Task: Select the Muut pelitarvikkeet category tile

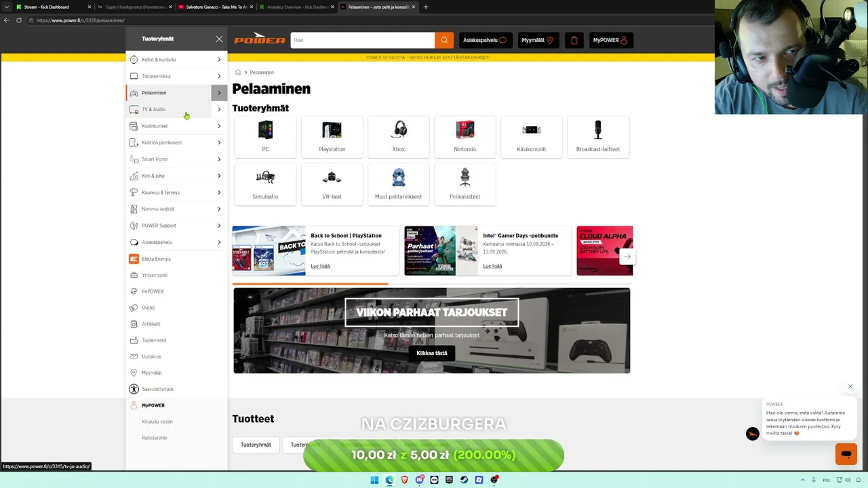Action: 398,184
